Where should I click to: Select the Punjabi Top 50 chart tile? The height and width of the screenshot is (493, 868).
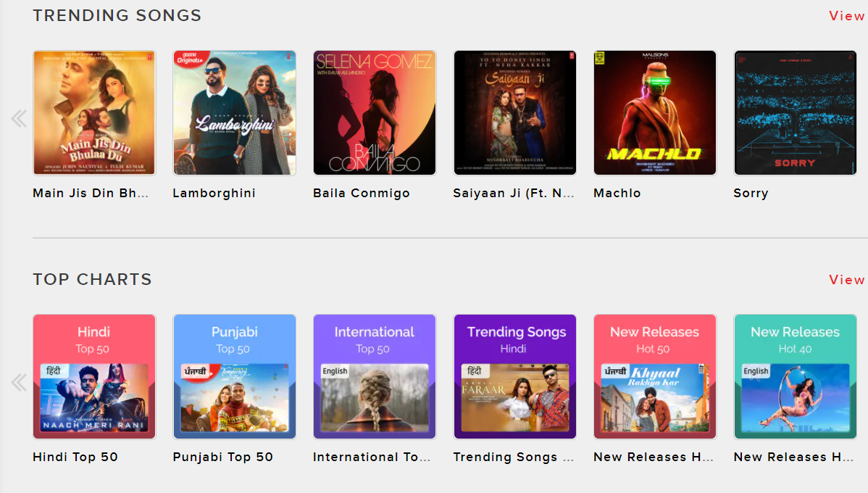[234, 377]
